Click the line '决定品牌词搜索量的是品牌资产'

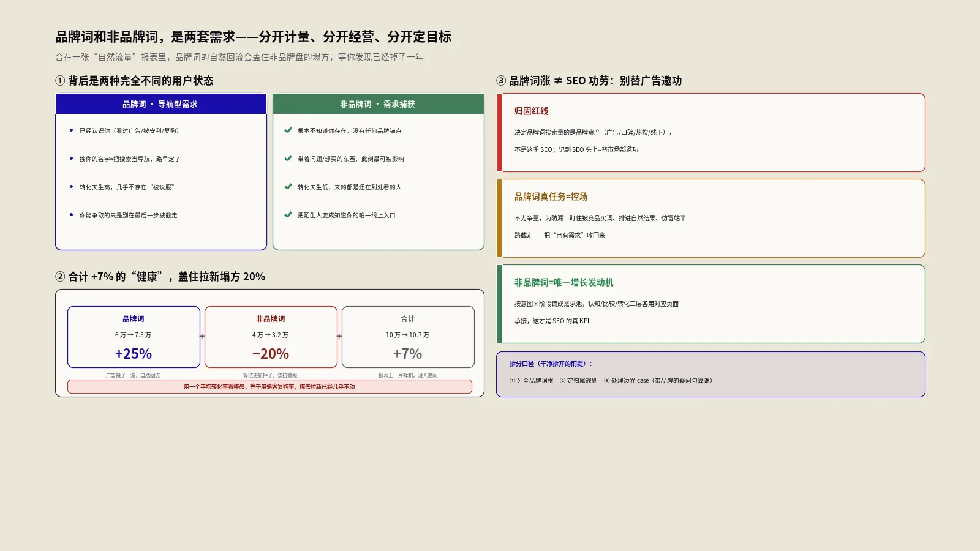tap(594, 132)
